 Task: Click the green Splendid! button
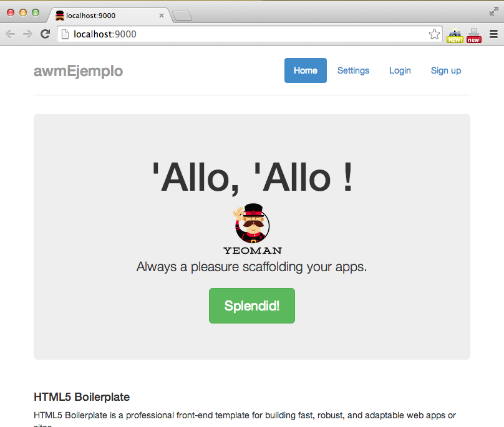[251, 305]
